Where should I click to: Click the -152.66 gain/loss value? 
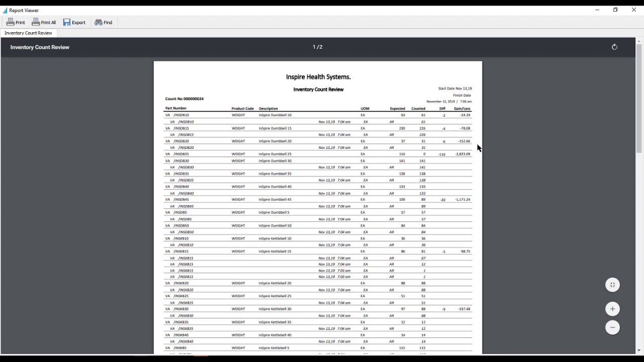tap(464, 141)
